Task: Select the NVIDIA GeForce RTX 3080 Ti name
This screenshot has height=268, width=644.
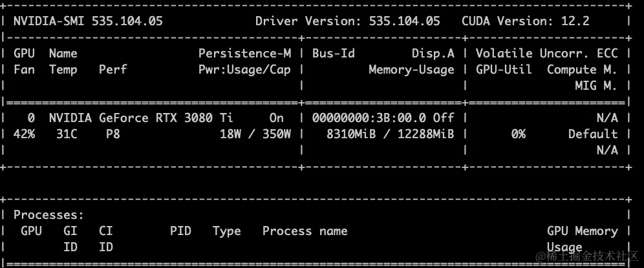Action: (141, 118)
